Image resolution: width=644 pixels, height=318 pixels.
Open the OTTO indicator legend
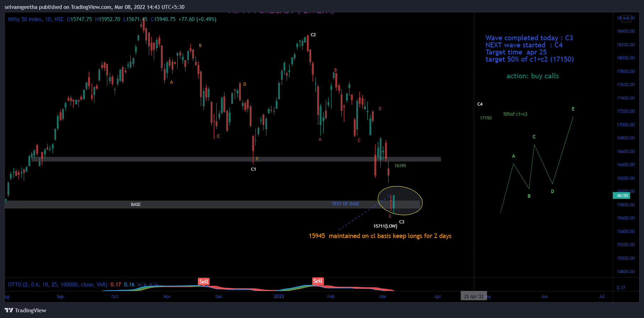pos(58,285)
